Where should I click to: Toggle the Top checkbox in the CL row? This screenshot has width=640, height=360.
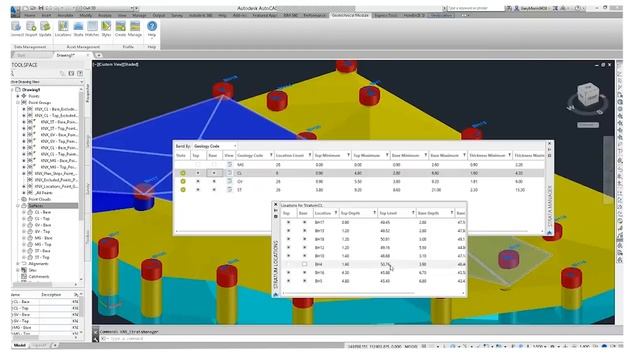(198, 173)
